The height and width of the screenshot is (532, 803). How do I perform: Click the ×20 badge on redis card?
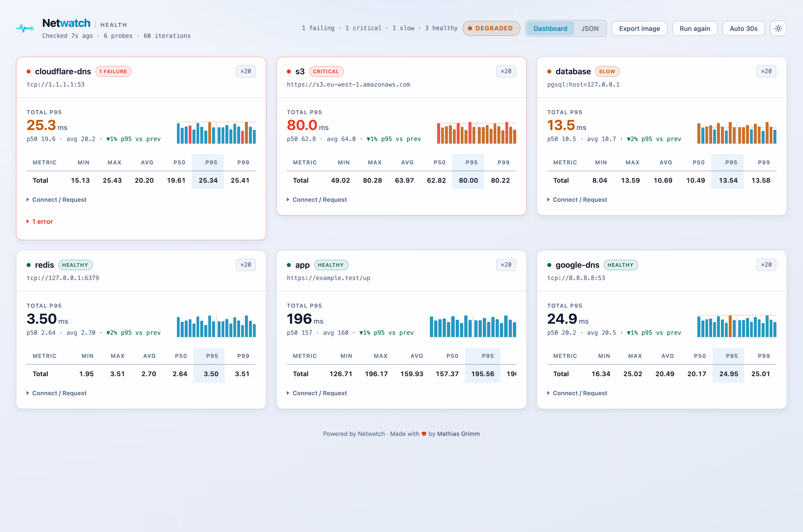pos(246,265)
